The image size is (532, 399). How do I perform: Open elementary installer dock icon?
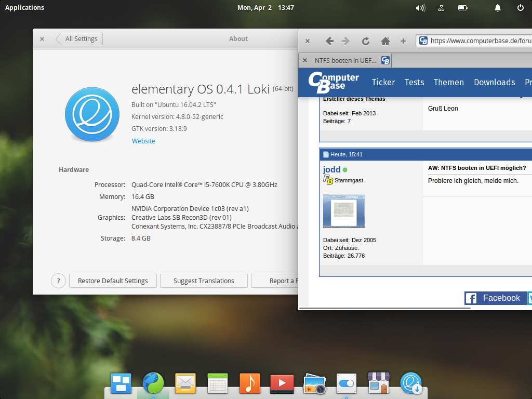411,383
